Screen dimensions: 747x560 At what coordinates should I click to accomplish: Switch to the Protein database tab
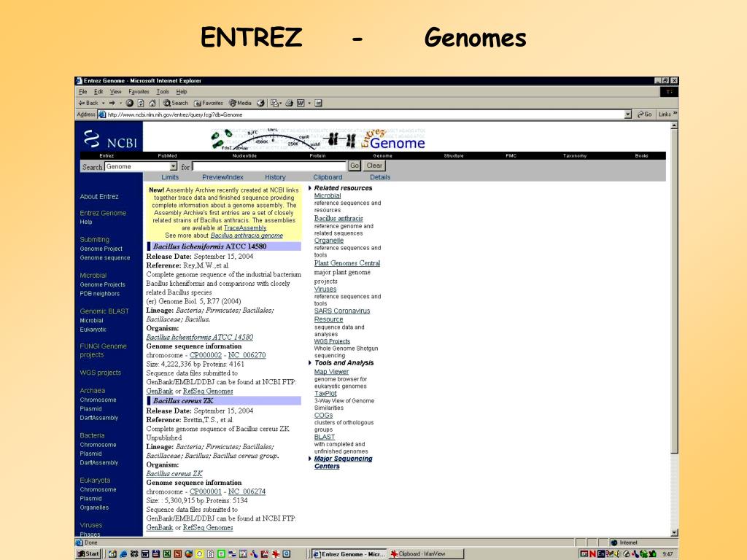(x=317, y=156)
